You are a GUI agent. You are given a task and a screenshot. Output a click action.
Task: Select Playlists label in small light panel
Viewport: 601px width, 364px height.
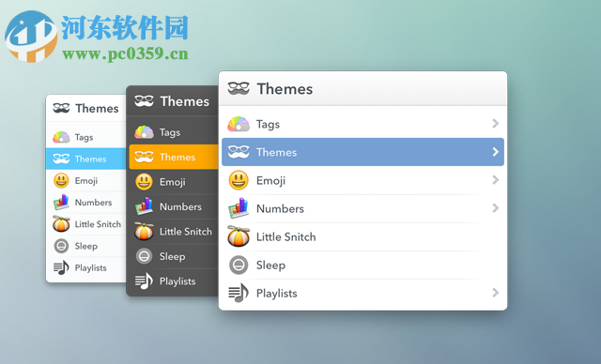(90, 268)
